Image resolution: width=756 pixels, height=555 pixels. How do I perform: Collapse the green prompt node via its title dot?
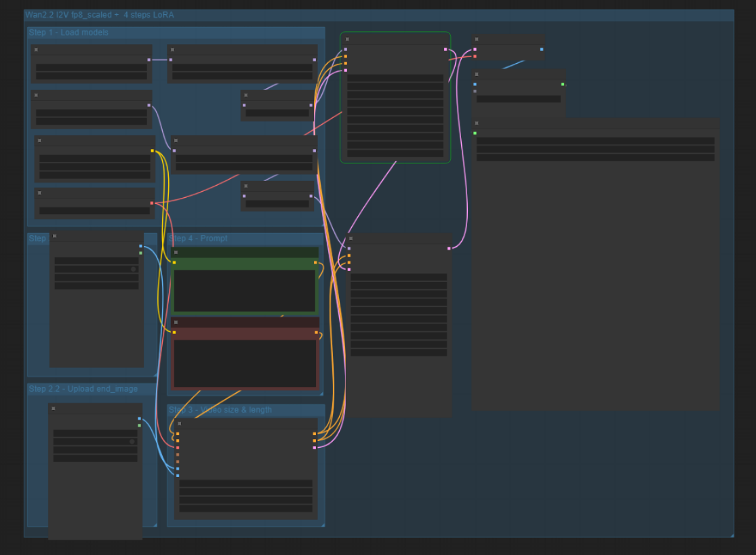click(176, 253)
